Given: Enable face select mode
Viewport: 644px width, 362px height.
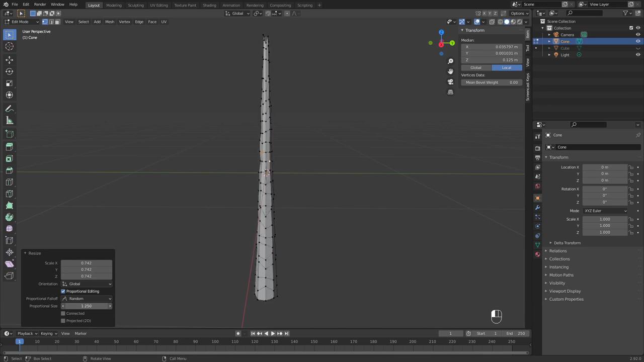Looking at the screenshot, I should coord(57,22).
